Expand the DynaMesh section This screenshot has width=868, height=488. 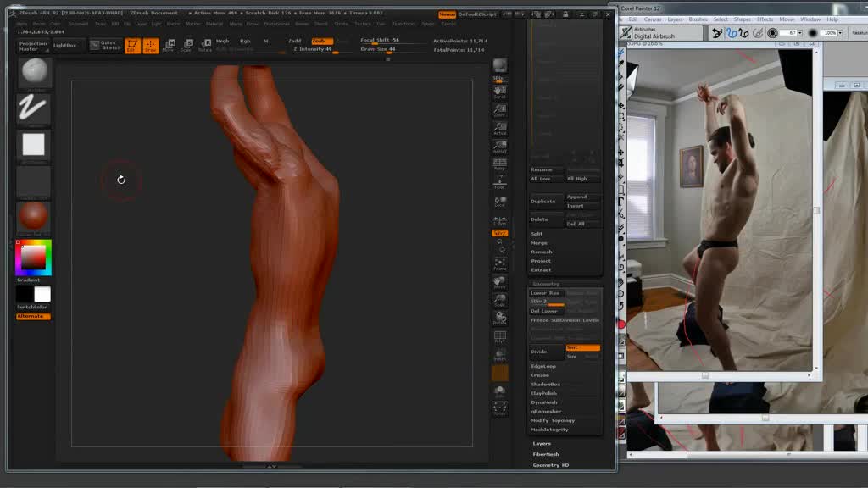544,402
